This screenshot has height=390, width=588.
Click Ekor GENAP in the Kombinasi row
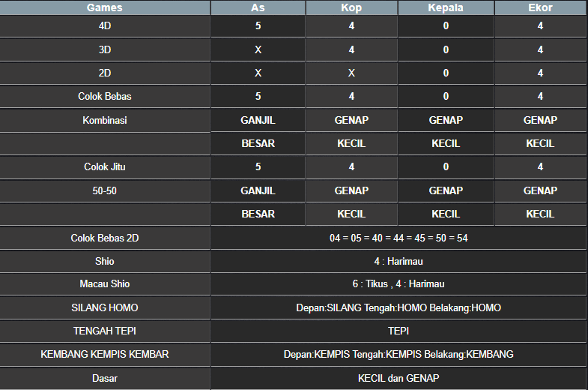pos(540,120)
